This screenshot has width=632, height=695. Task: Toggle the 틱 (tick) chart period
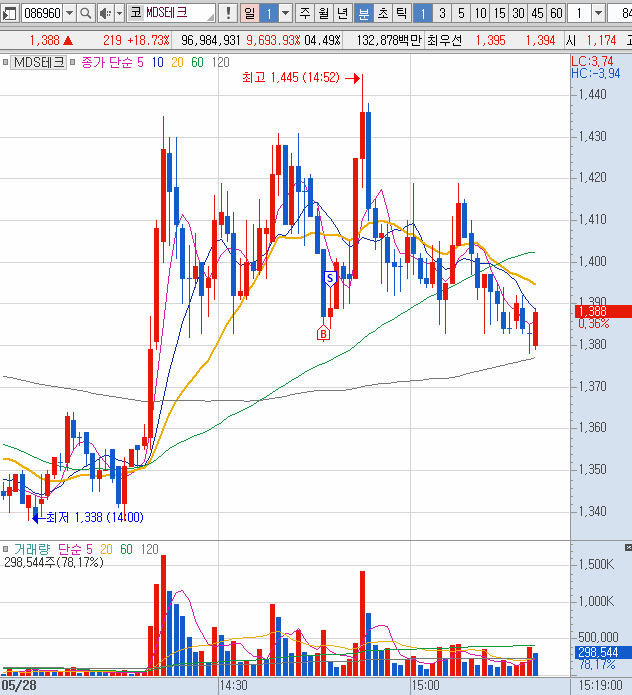click(399, 13)
